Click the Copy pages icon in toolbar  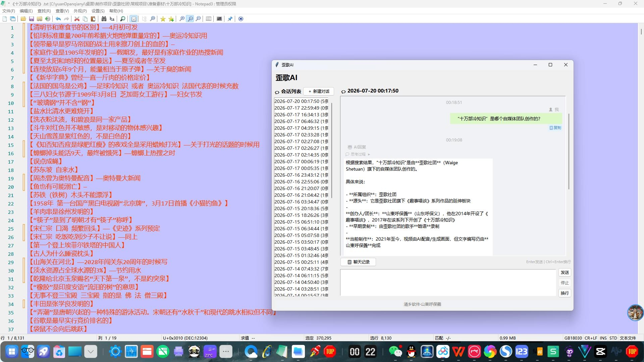[x=85, y=19]
